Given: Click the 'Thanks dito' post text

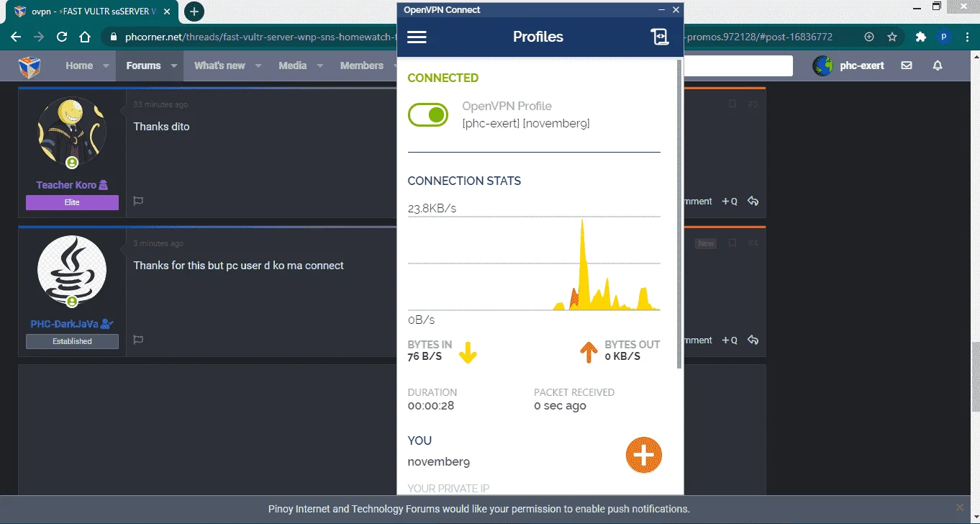Looking at the screenshot, I should [x=162, y=127].
